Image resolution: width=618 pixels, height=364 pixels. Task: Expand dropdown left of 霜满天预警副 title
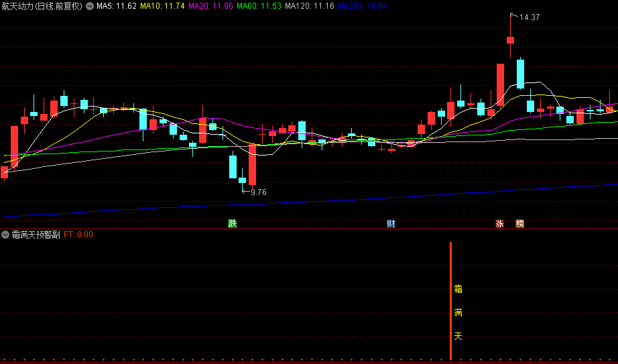(x=6, y=235)
